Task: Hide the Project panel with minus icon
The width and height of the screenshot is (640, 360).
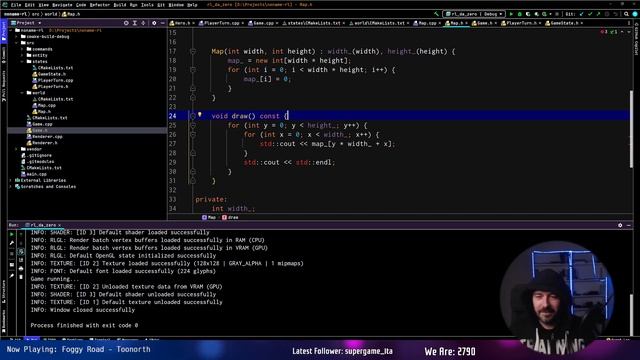Action: click(162, 23)
